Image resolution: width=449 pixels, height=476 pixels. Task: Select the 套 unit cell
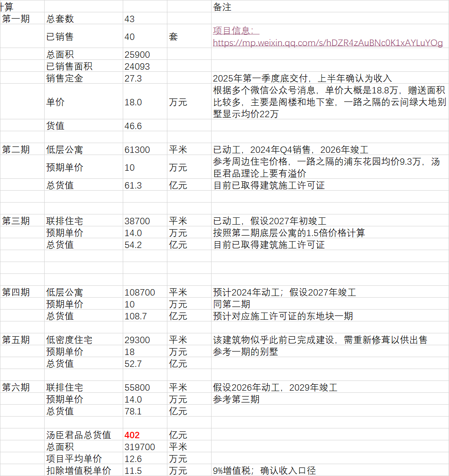(x=189, y=36)
